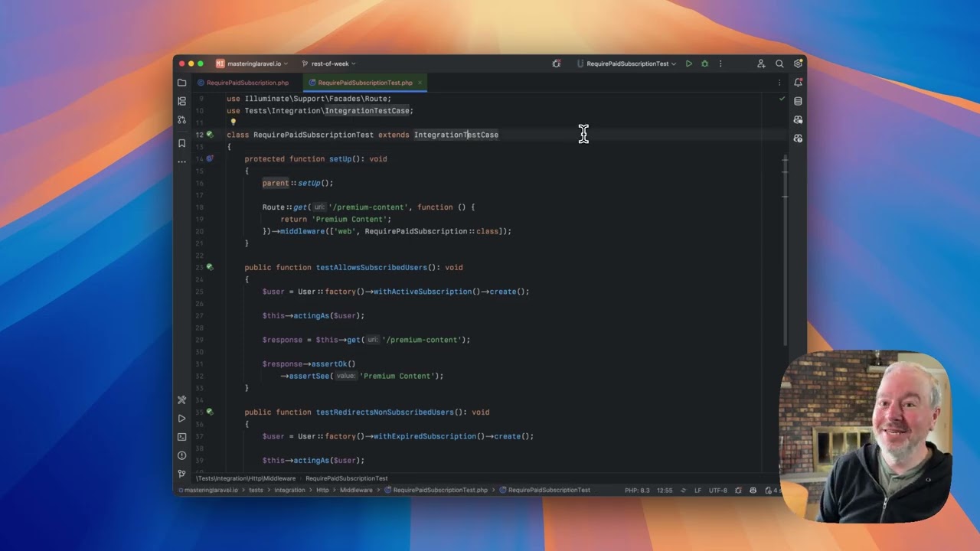Run RequirePaidSubscriptionTest with the green play button
This screenshot has height=551, width=980.
point(689,64)
